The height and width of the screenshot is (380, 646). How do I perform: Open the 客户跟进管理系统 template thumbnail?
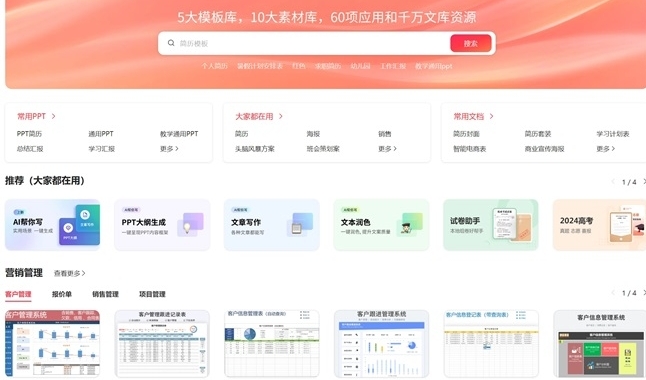(381, 343)
